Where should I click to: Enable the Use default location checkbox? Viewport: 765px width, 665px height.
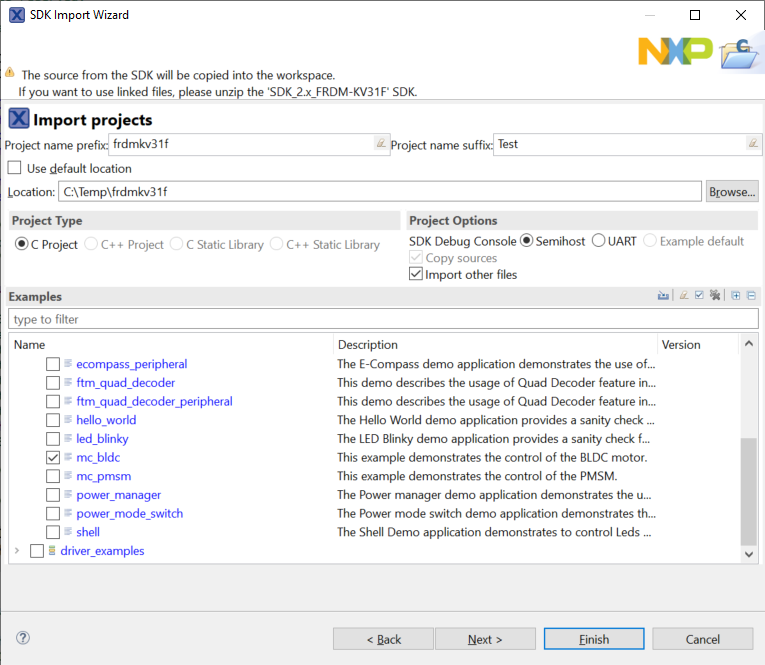pos(14,168)
